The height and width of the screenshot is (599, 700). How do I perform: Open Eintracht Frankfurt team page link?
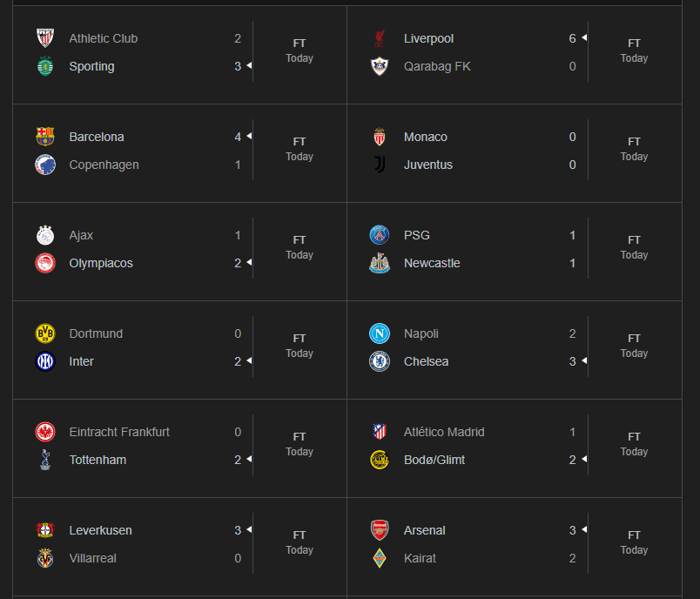(x=119, y=432)
